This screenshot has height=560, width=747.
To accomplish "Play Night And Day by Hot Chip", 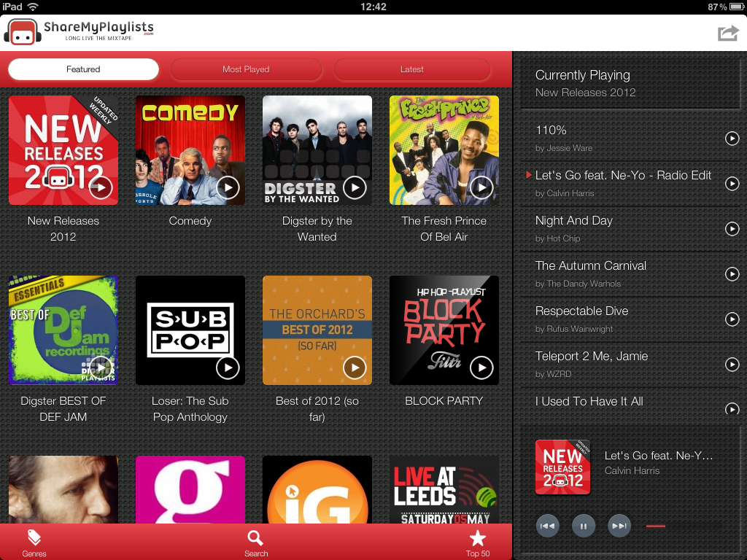I will 732,229.
